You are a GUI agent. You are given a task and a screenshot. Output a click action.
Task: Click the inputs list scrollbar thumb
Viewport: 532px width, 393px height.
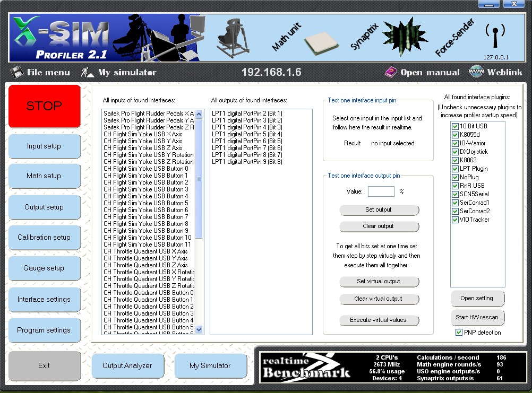tap(199, 178)
